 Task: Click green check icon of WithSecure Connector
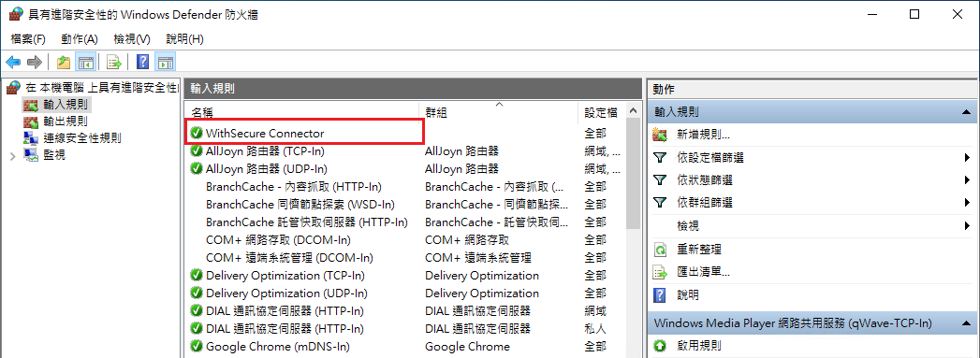(x=197, y=133)
